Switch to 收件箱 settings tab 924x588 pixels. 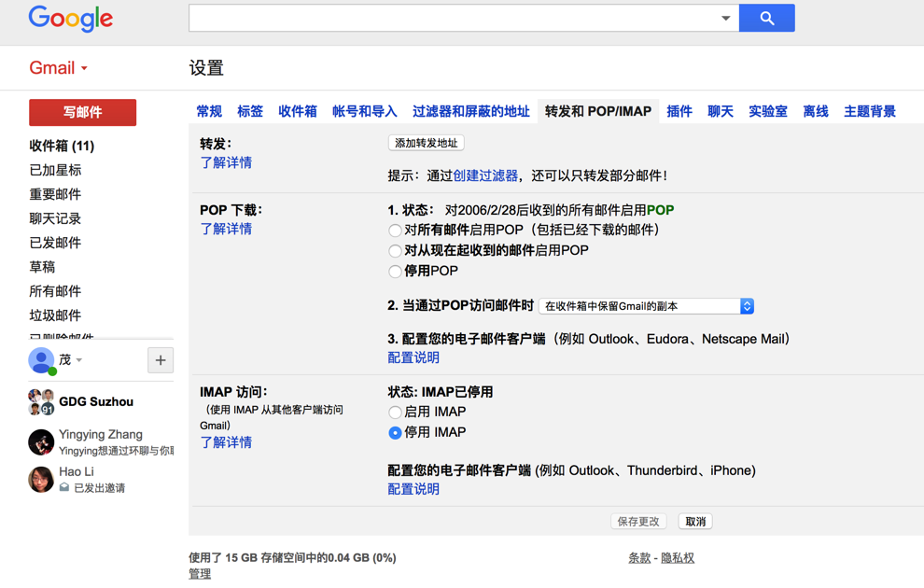(298, 111)
